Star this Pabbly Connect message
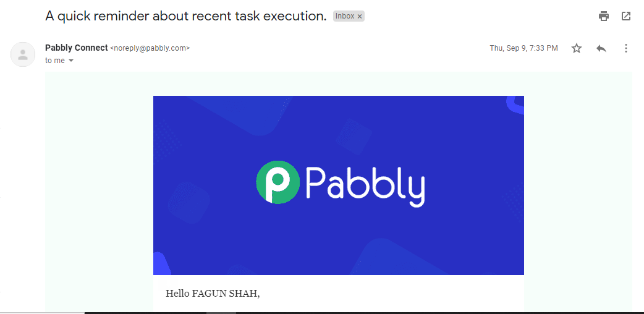 (x=577, y=48)
